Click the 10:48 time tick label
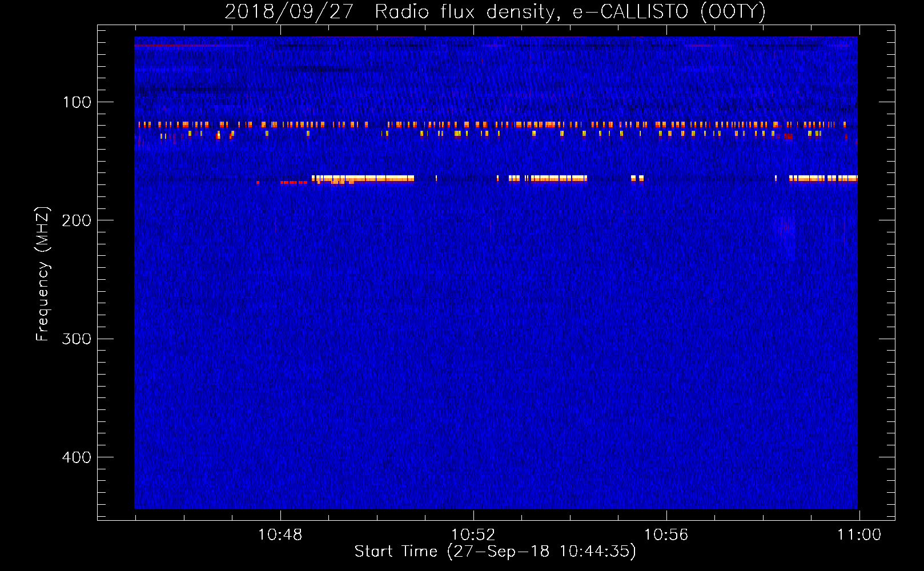The width and height of the screenshot is (924, 571). coord(280,535)
